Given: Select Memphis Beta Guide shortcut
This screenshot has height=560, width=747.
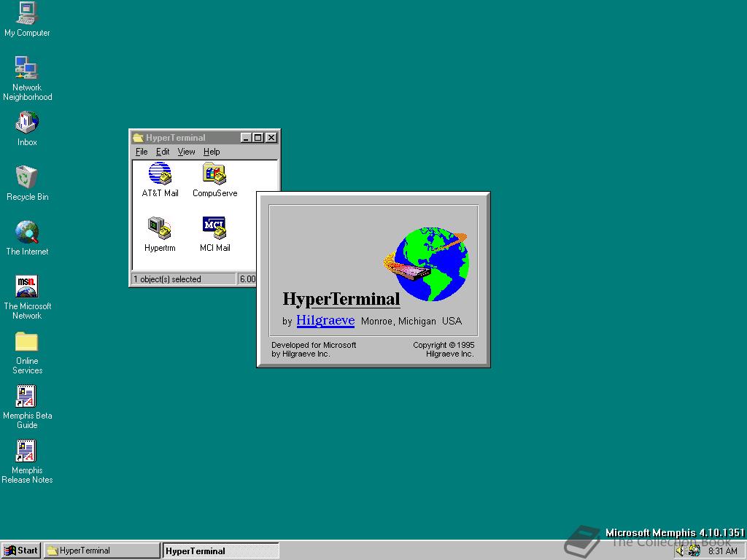Looking at the screenshot, I should [27, 397].
